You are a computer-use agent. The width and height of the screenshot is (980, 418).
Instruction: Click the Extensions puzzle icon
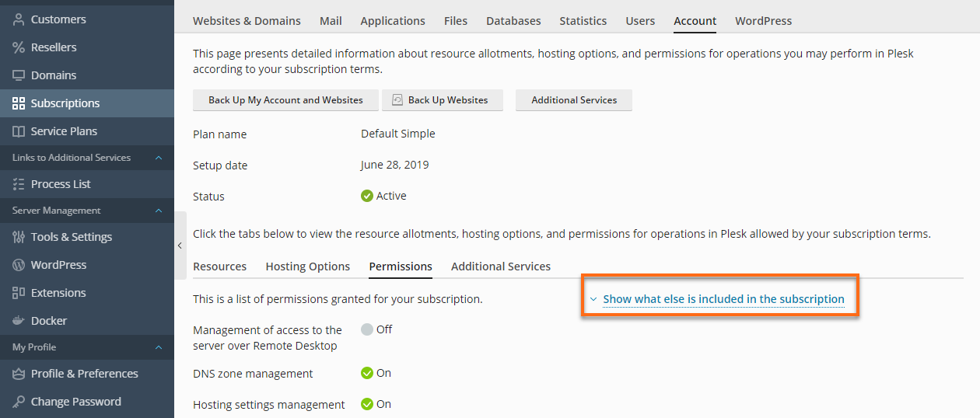[x=19, y=293]
